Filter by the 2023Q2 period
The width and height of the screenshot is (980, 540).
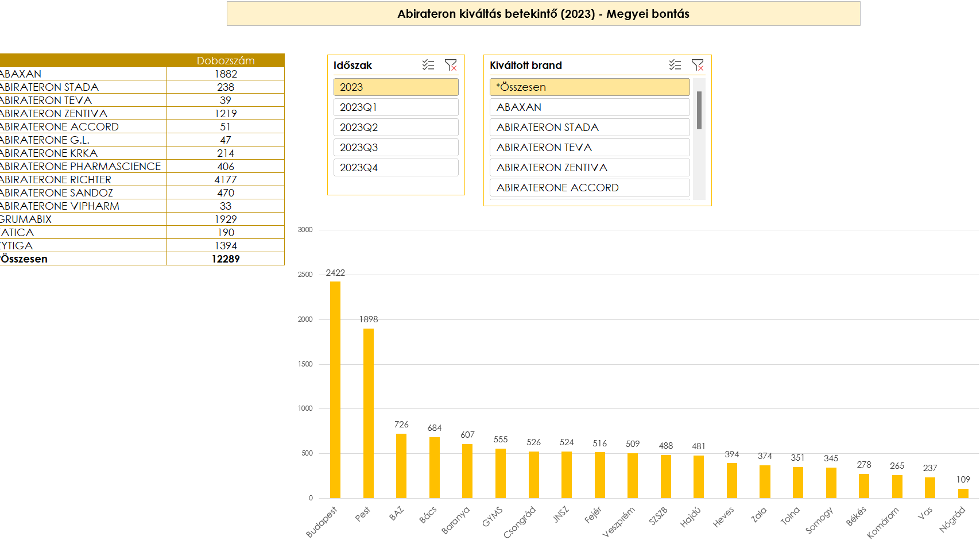click(396, 128)
